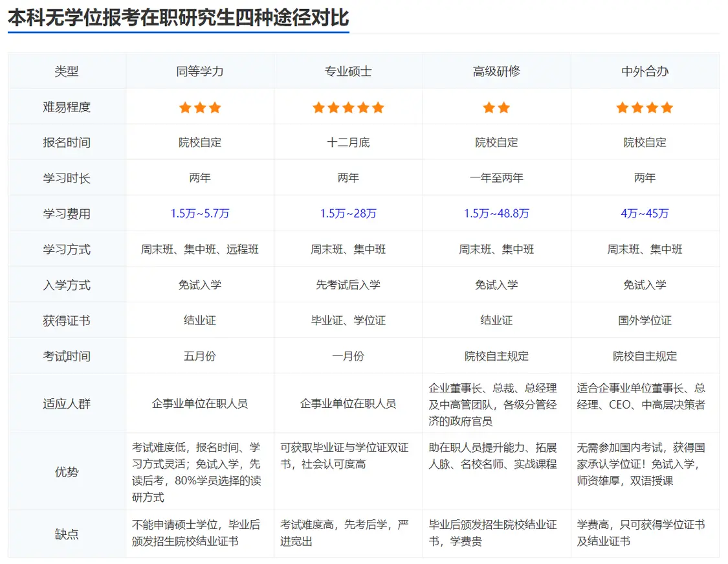Select 院校自定 in the 同等学力 column

(x=200, y=142)
